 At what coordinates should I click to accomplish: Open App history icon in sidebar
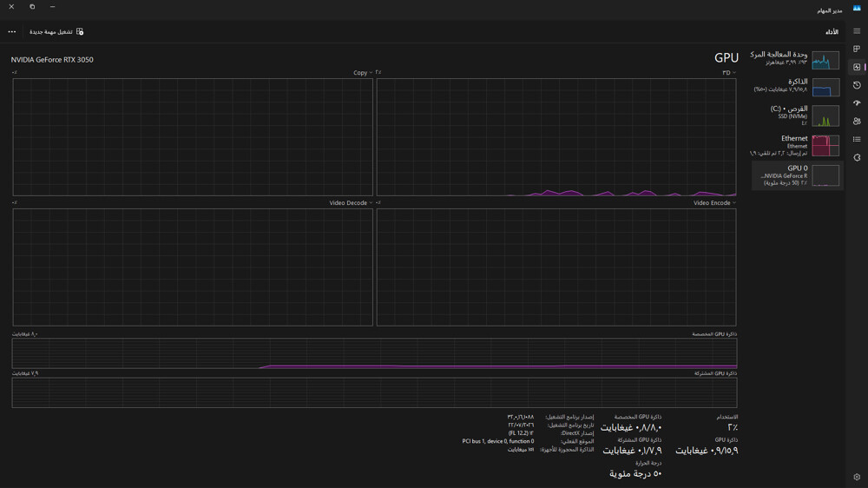pos(857,85)
